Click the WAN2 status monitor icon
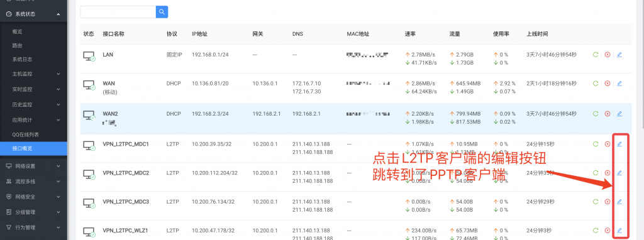 pyautogui.click(x=89, y=115)
